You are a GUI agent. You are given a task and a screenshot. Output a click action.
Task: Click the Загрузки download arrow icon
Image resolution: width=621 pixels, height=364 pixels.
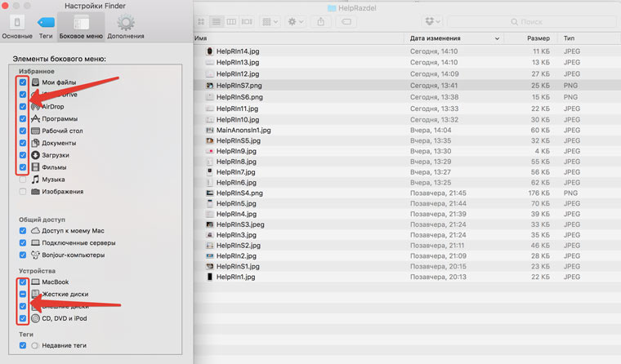coord(35,155)
